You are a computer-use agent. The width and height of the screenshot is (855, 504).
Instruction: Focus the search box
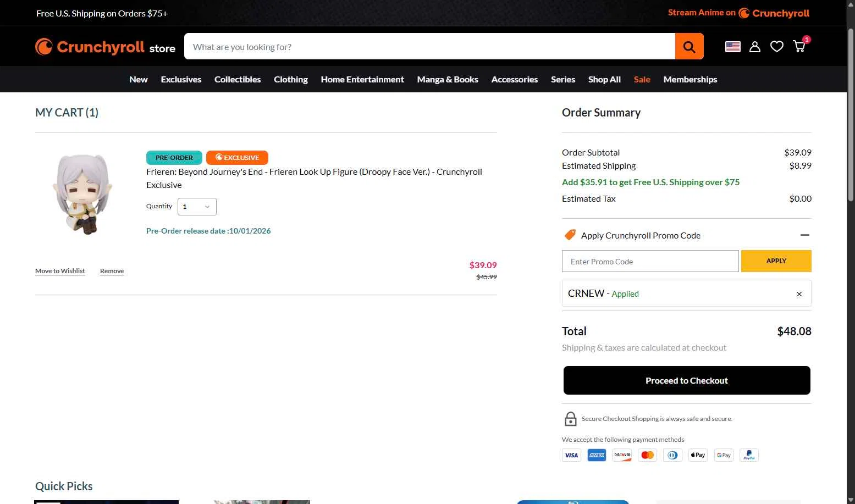coord(429,47)
